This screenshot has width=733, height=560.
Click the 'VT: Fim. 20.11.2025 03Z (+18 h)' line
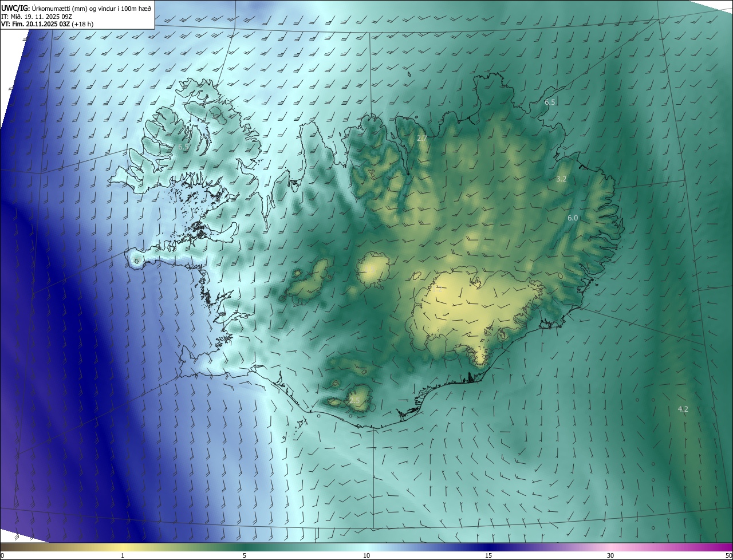48,24
